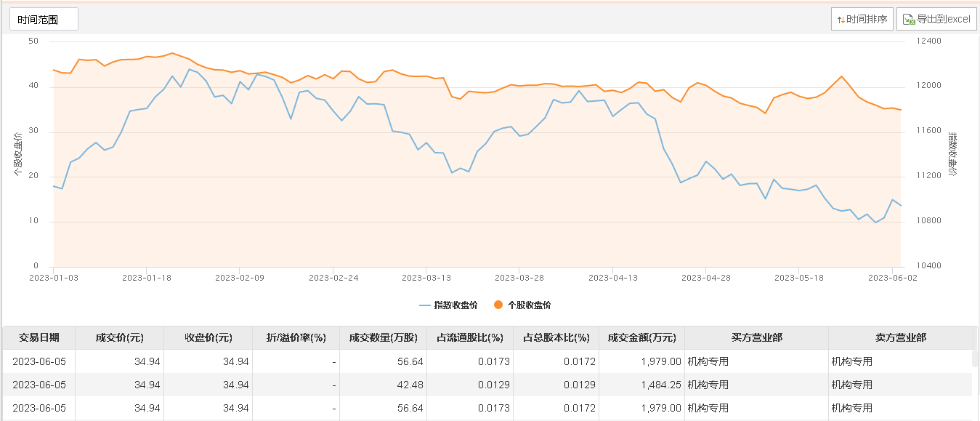Viewport: 980px width, 421px height.
Task: Click the 时间排序 sort arrows icon
Action: point(841,20)
